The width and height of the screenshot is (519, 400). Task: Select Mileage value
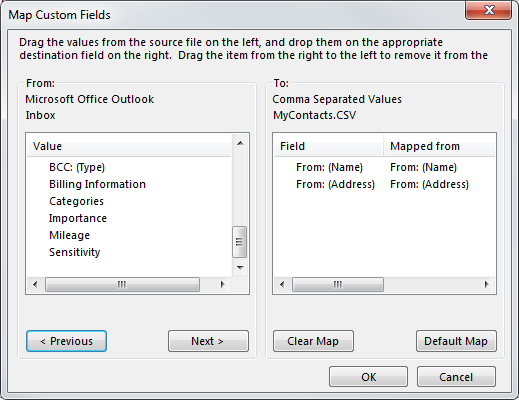(x=69, y=235)
